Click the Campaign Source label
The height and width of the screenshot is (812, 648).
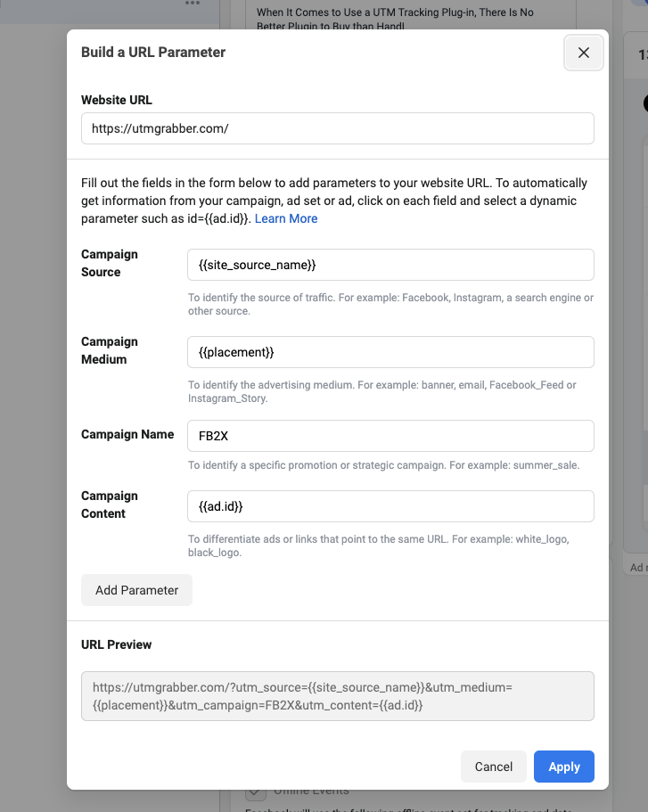[x=110, y=263]
